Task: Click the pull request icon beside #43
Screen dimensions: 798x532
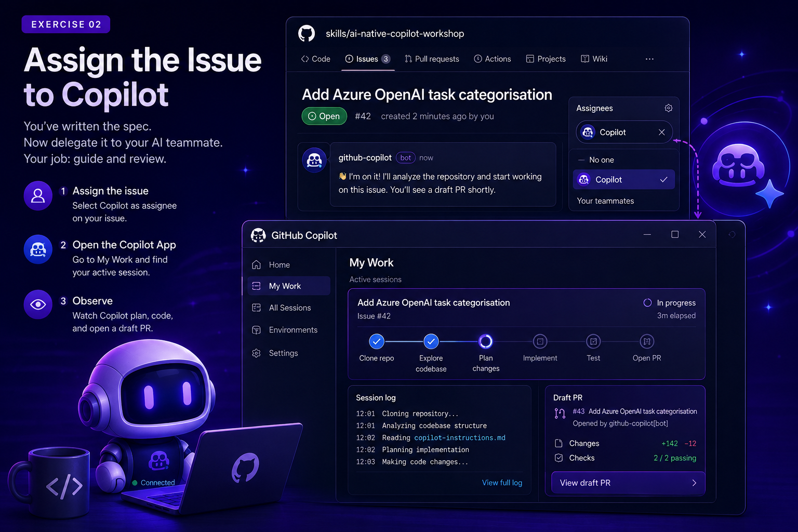Action: point(560,413)
